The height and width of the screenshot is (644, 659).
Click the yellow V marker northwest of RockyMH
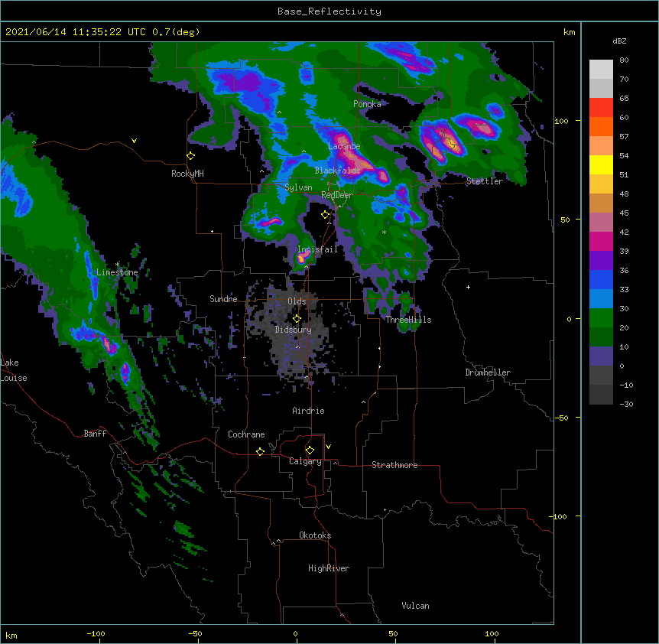(134, 141)
